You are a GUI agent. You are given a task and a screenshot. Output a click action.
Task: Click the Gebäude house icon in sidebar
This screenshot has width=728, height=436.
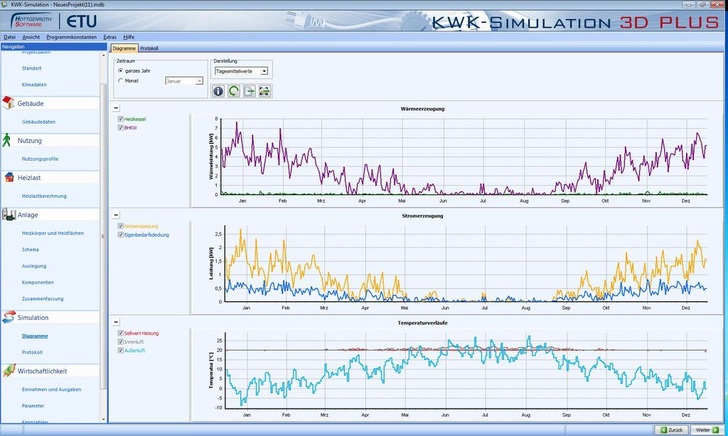(9, 103)
